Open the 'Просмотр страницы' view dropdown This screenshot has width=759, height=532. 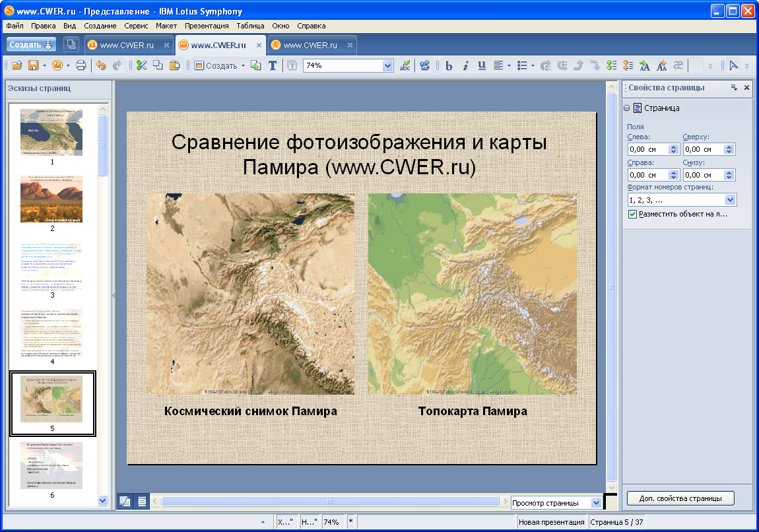(x=596, y=503)
